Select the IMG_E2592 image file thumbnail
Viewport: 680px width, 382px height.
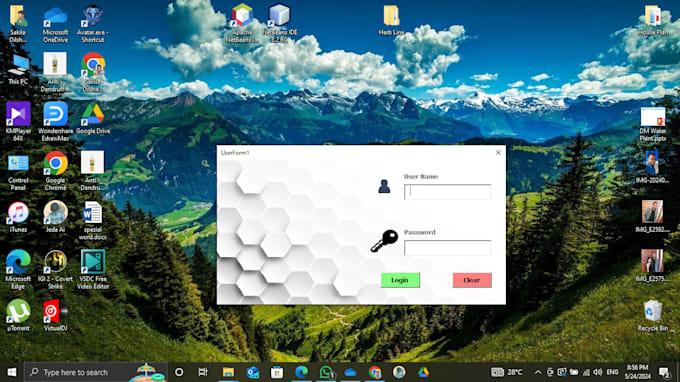pos(652,216)
